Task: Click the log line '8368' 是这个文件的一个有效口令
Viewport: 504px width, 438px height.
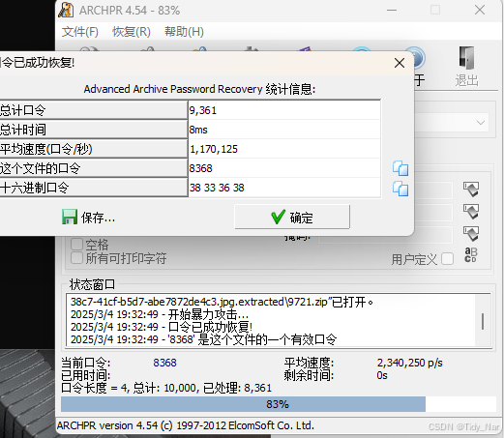Action: coord(203,339)
